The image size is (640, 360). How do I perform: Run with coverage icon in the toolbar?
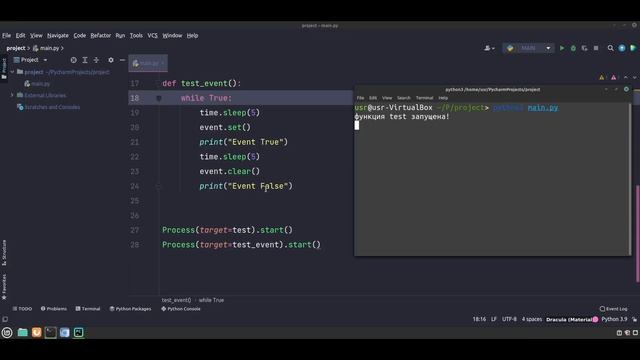[584, 48]
